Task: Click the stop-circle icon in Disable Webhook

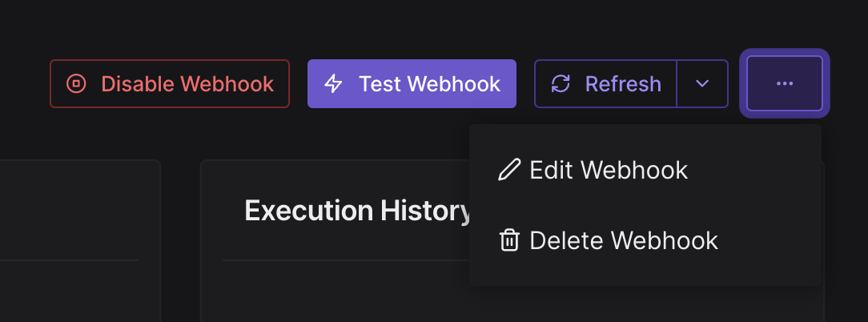Action: (x=76, y=83)
